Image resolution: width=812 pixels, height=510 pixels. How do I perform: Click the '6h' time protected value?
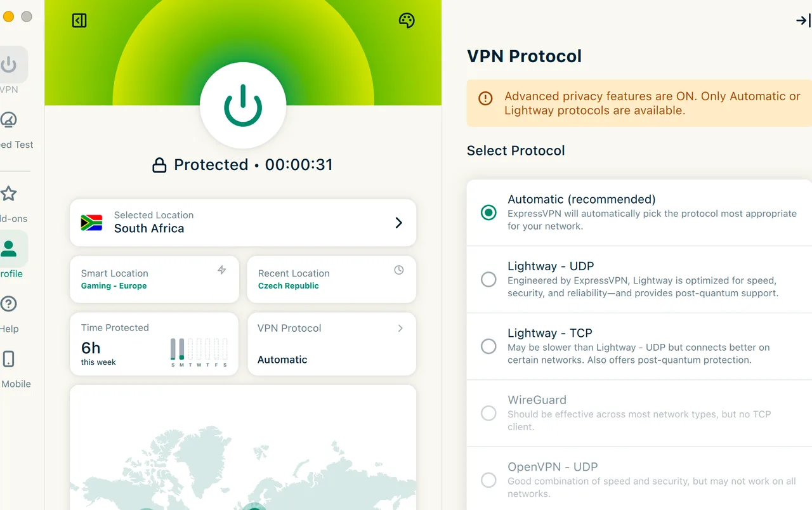click(91, 348)
